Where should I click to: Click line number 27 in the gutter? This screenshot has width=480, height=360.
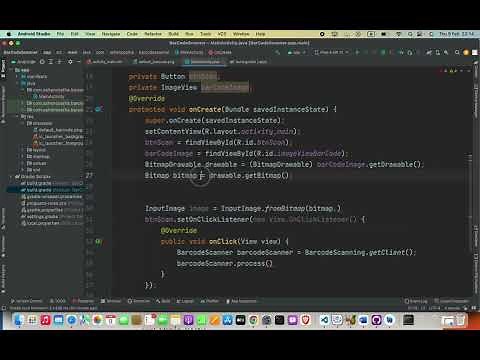coord(89,175)
